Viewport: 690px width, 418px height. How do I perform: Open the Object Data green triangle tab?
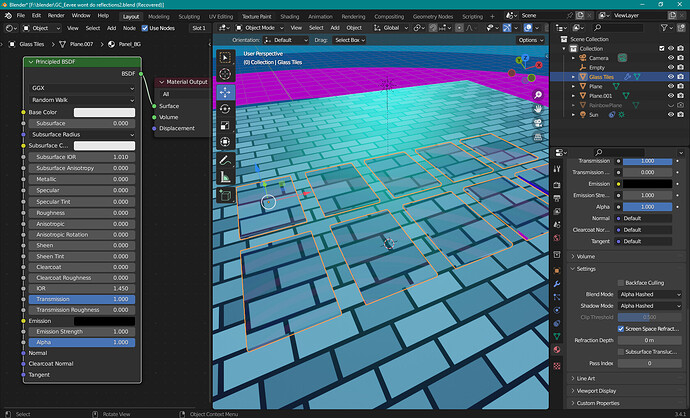pyautogui.click(x=557, y=337)
